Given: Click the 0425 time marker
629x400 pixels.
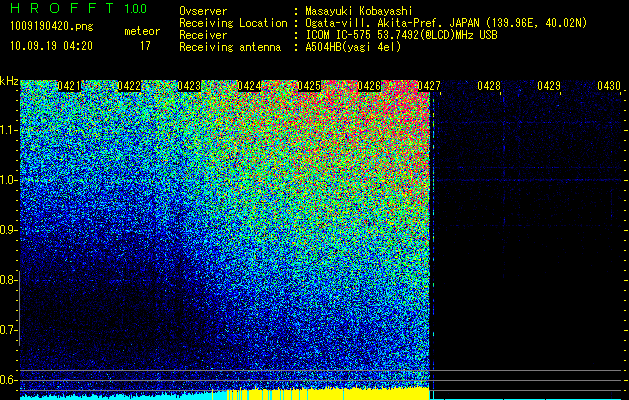Looking at the screenshot, I should [x=309, y=86].
